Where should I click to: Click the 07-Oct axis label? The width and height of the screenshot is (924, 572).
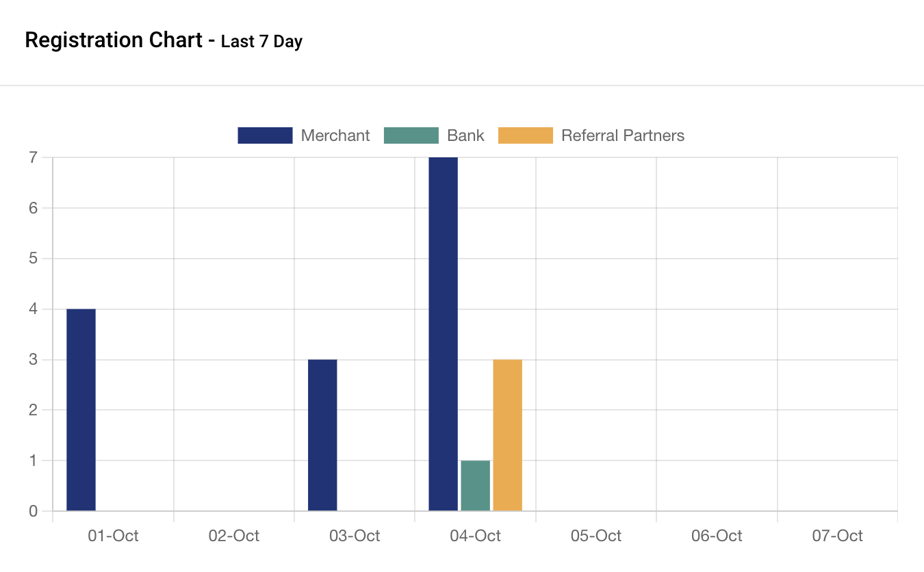click(838, 536)
